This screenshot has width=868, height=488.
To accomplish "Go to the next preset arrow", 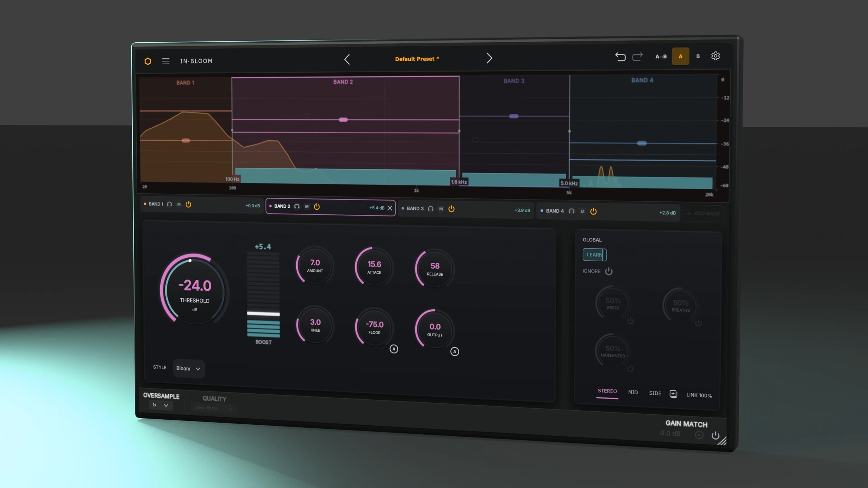I will pos(489,58).
